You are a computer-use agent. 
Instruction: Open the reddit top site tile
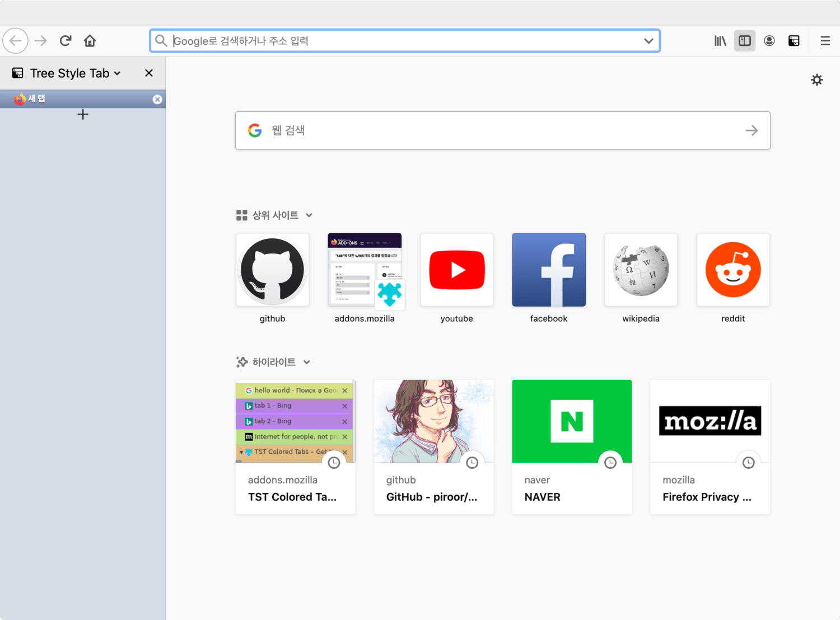(x=733, y=270)
